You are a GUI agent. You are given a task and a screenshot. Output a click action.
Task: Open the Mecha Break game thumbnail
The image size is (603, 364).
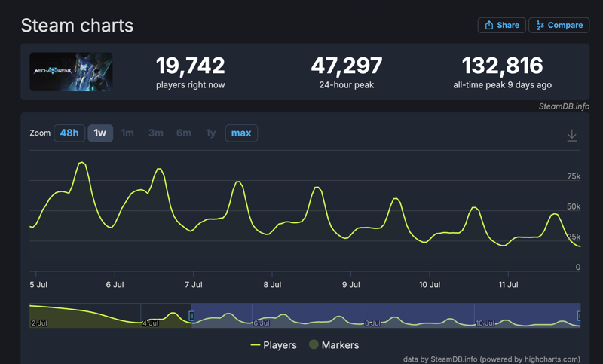pyautogui.click(x=71, y=72)
